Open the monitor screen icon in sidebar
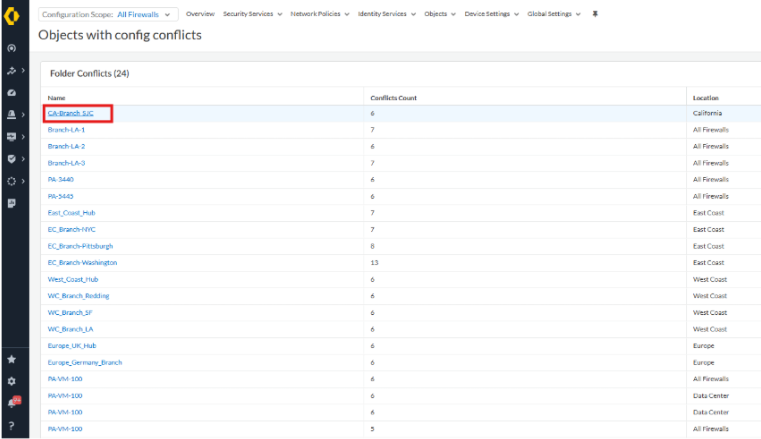This screenshot has width=761, height=439. point(12,137)
